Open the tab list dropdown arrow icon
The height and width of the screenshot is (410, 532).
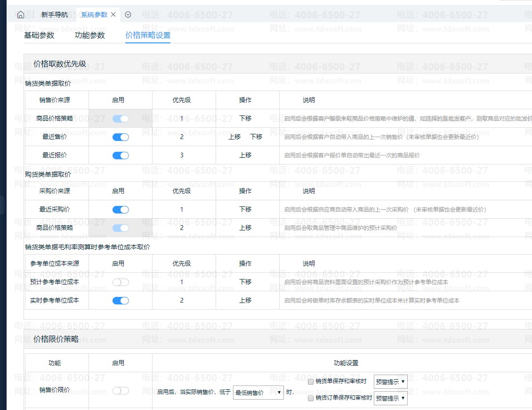click(x=128, y=15)
